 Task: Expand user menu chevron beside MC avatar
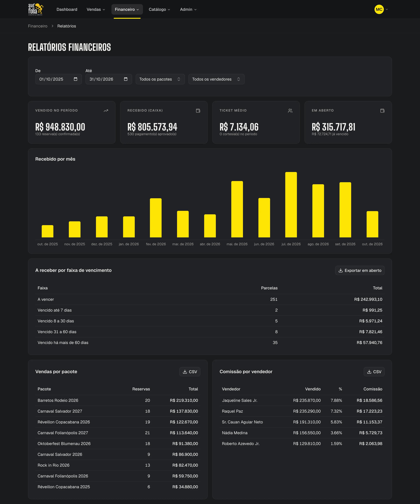click(387, 9)
